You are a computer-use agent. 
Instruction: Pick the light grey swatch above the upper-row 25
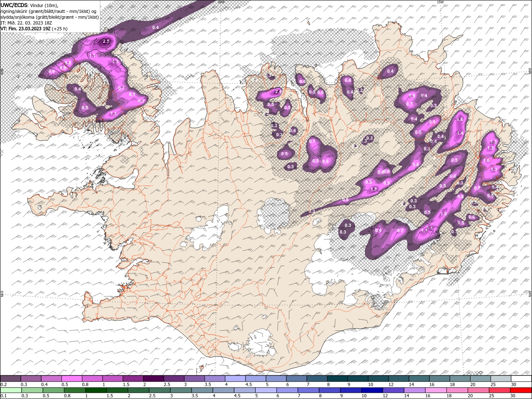click(x=501, y=379)
